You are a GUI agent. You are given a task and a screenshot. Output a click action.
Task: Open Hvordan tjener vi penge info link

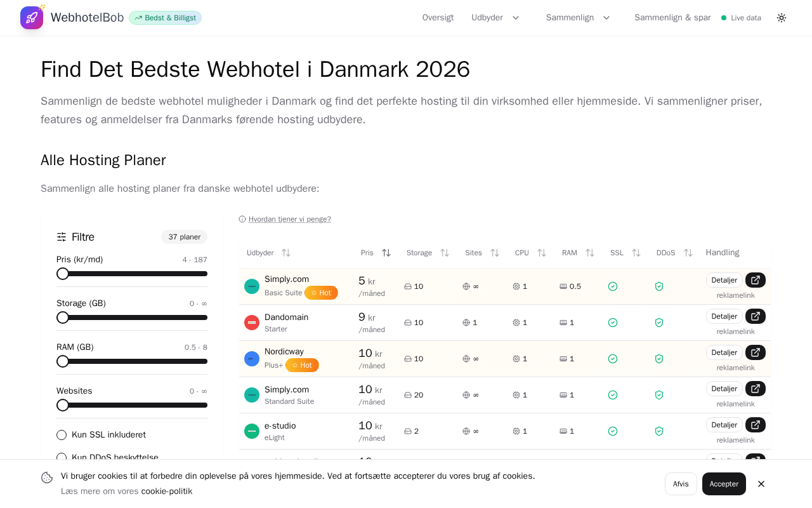pyautogui.click(x=289, y=219)
